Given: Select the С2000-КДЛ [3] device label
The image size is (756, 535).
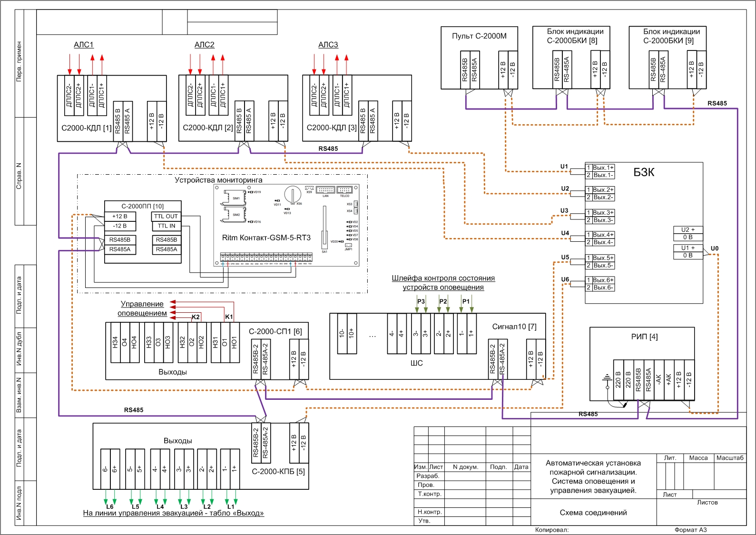Looking at the screenshot, I should (x=332, y=128).
